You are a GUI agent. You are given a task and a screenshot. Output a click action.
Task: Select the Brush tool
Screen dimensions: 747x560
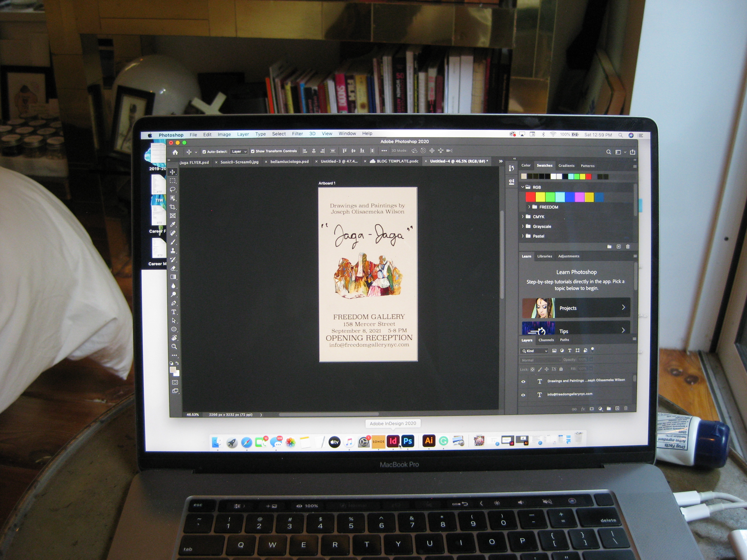pos(173,242)
